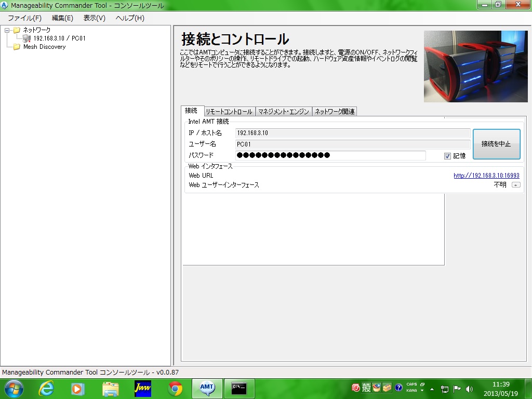The image size is (532, 399).
Task: Click the volume speaker tray icon
Action: pyautogui.click(x=469, y=389)
